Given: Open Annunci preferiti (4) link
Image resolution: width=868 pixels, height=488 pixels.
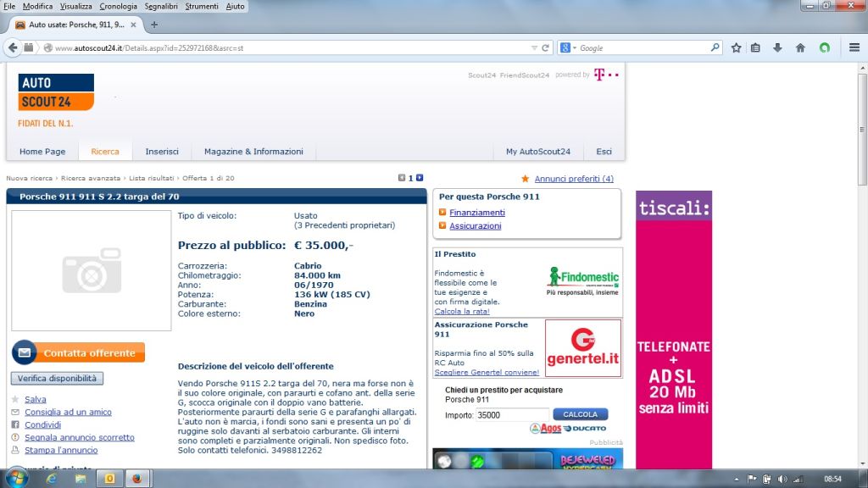Looking at the screenshot, I should coord(574,179).
